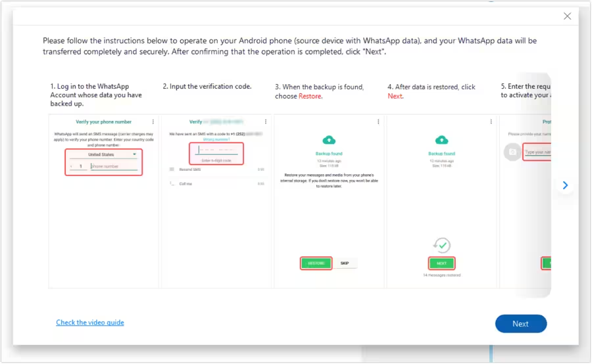Click the three-dot menu in step 1 screenshot
The height and width of the screenshot is (364, 592).
(153, 122)
